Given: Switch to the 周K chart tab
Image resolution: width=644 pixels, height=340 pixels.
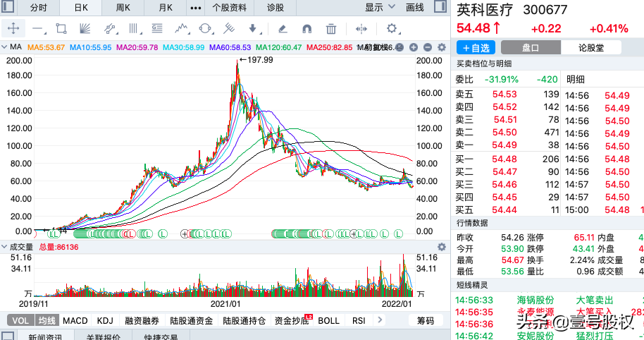Looking at the screenshot, I should 123,7.
